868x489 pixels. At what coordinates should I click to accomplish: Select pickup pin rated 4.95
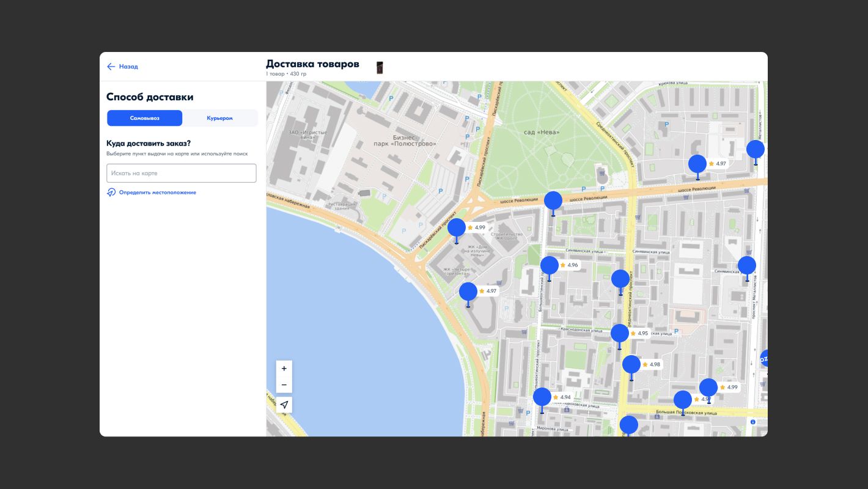point(620,333)
